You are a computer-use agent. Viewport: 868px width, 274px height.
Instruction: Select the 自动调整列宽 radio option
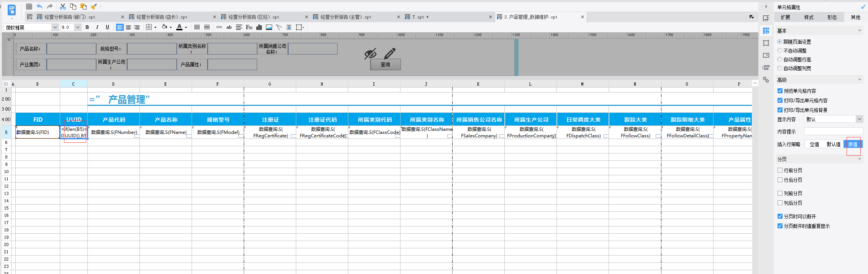pyautogui.click(x=779, y=68)
